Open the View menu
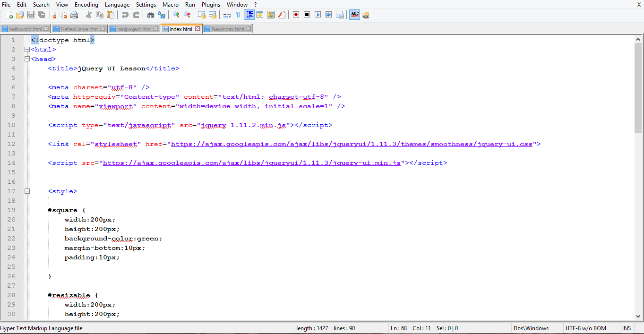This screenshot has width=644, height=334. click(x=62, y=4)
